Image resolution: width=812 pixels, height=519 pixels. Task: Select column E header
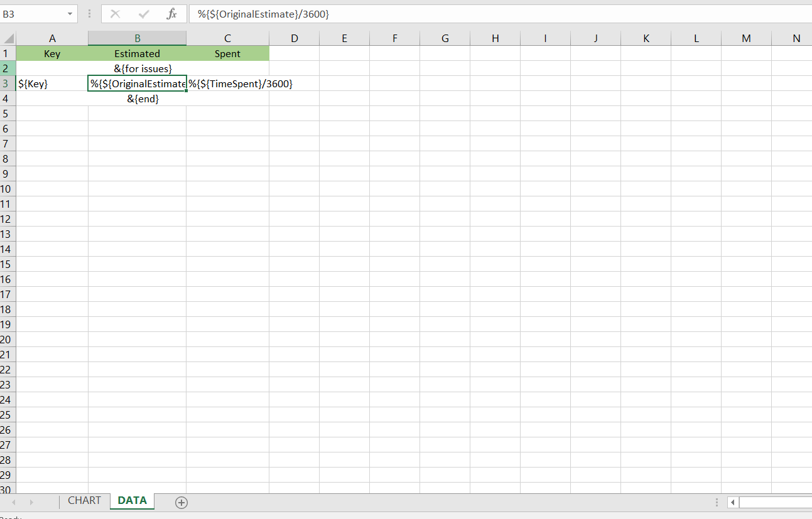click(344, 38)
